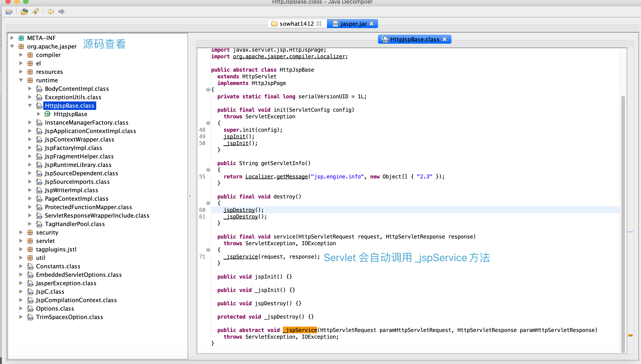Click the BodyContentImpl.class file icon
The image size is (641, 364).
[39, 89]
